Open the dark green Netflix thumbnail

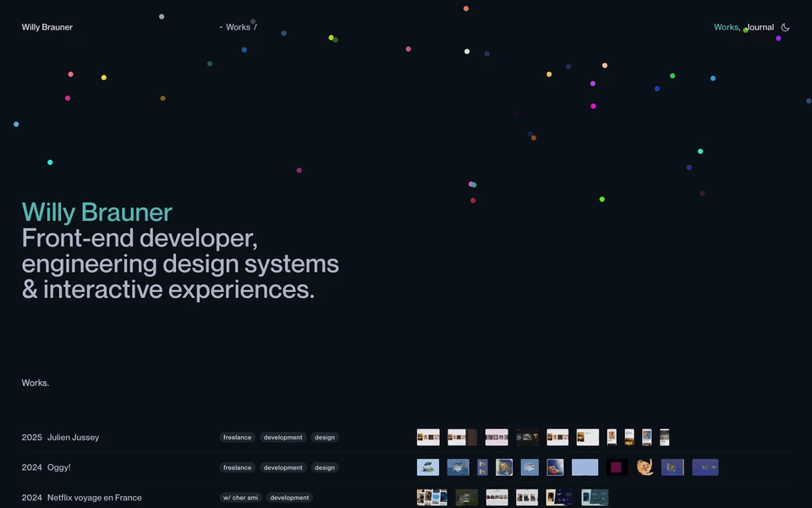pos(467,497)
